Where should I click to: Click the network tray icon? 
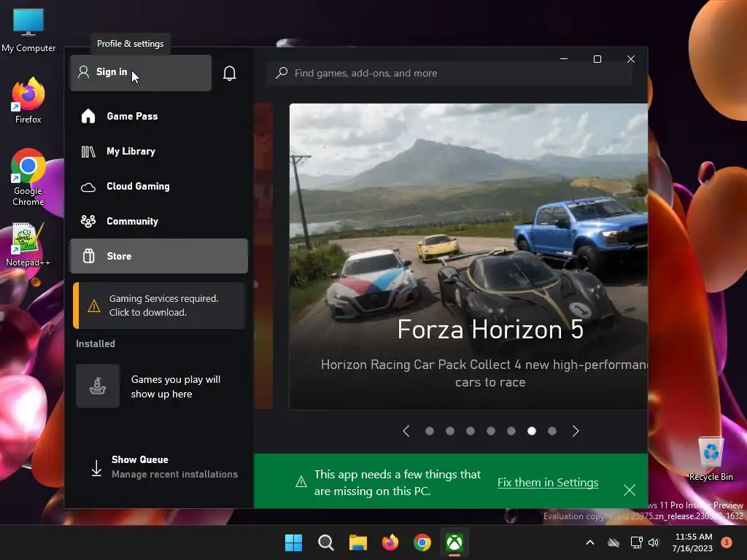[x=636, y=542]
